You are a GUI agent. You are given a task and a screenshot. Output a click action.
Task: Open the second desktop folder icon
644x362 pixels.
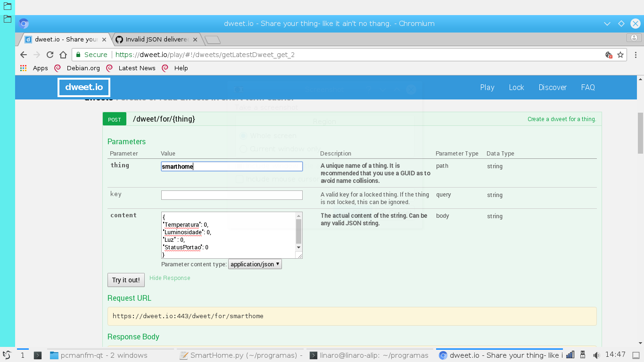click(7, 19)
